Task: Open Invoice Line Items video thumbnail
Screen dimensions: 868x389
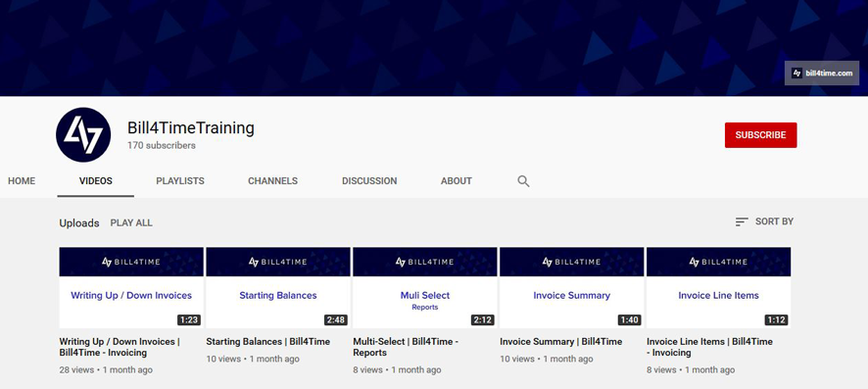Action: tap(718, 288)
